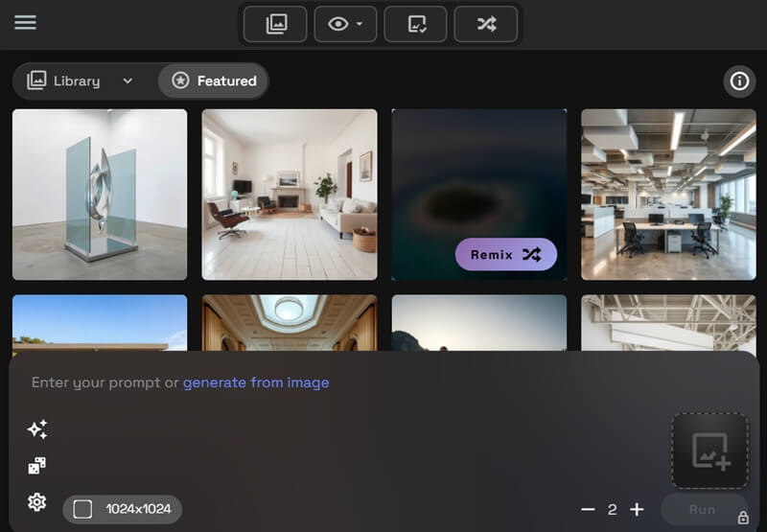The height and width of the screenshot is (532, 767).
Task: Click the image select checkmark icon
Action: click(x=415, y=24)
